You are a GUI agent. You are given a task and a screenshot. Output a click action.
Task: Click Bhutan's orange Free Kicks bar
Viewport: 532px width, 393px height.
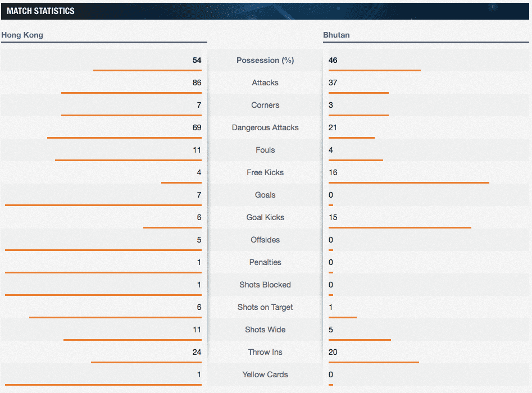click(408, 182)
